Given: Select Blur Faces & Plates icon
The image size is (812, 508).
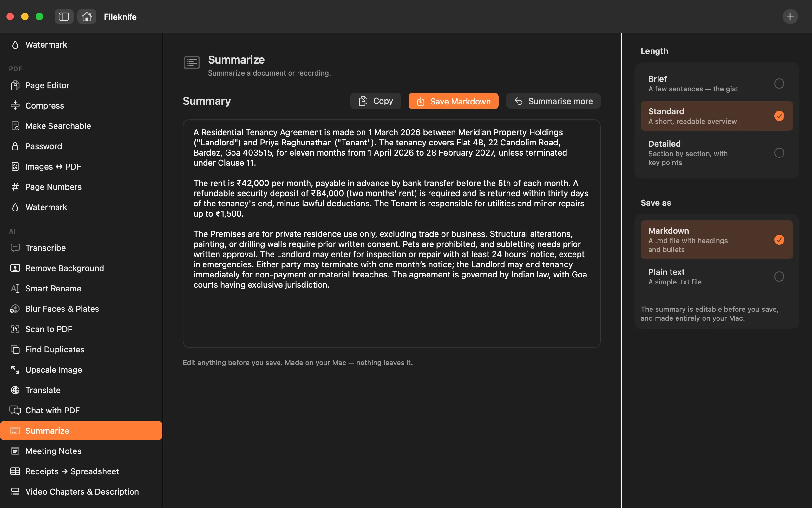Looking at the screenshot, I should [15, 309].
